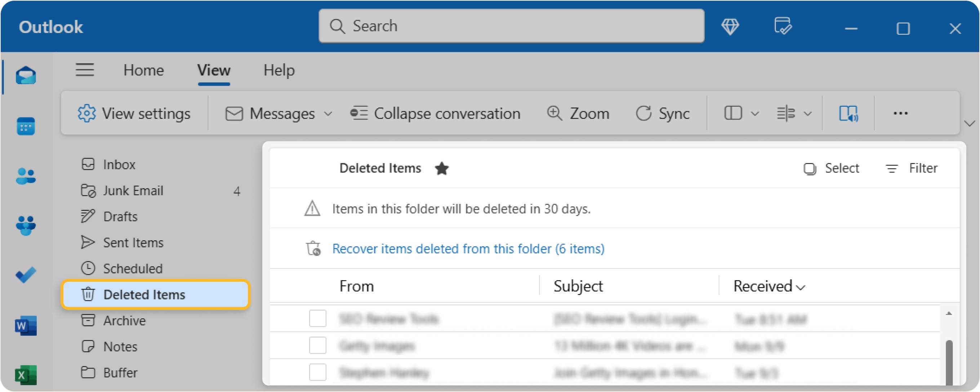
Task: Click the recover items trash icon
Action: click(313, 249)
